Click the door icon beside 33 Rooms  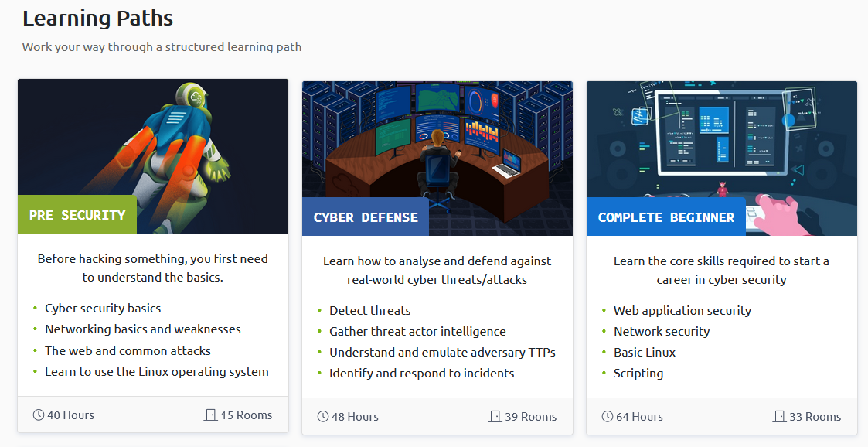pos(779,417)
